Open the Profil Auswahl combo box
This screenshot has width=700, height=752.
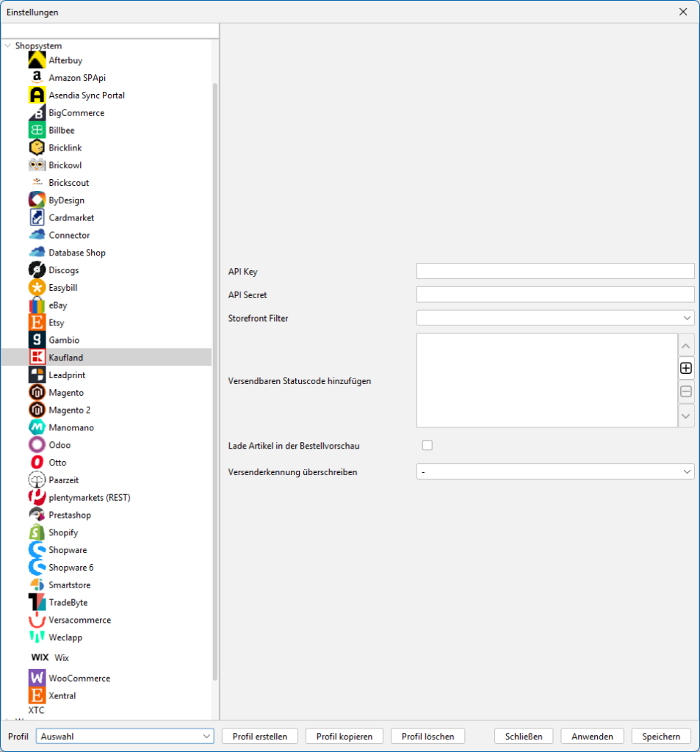125,736
